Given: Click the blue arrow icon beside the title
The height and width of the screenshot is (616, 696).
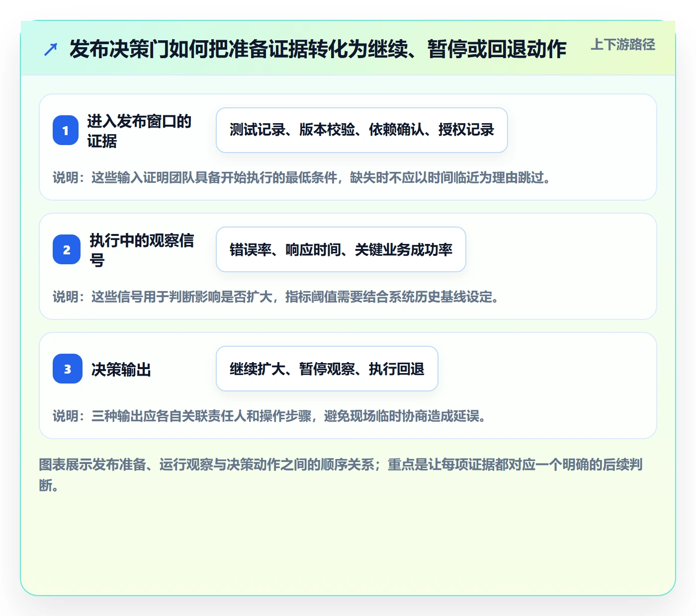Looking at the screenshot, I should point(51,49).
